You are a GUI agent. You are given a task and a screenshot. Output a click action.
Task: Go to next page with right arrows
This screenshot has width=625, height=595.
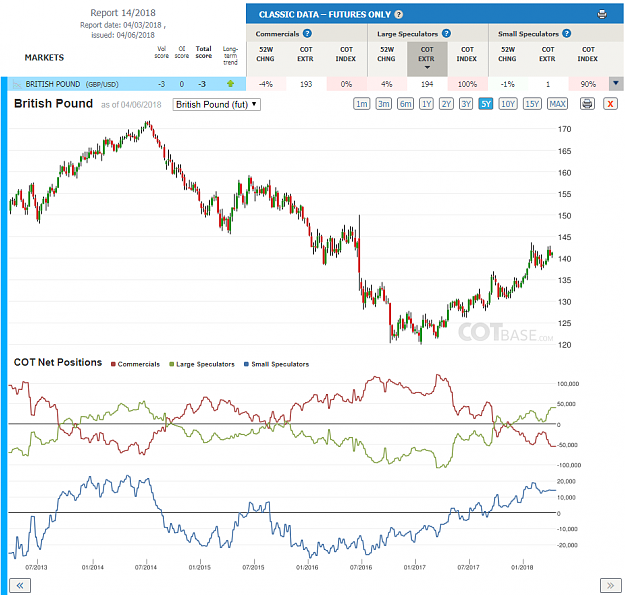(x=611, y=585)
